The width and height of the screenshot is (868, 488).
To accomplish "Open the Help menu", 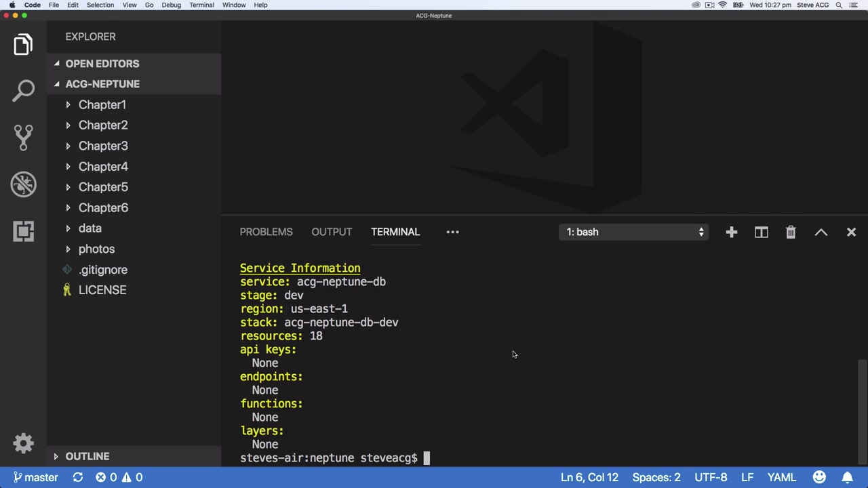I will pyautogui.click(x=260, y=5).
